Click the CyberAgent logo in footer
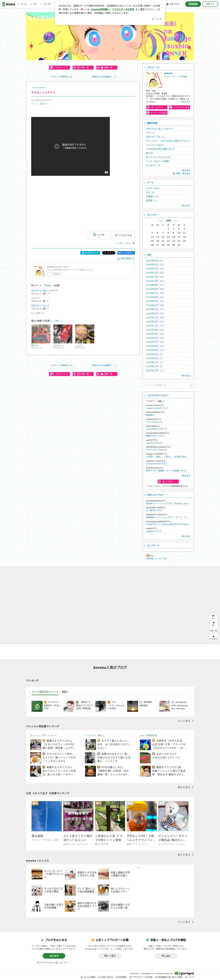 point(184,973)
